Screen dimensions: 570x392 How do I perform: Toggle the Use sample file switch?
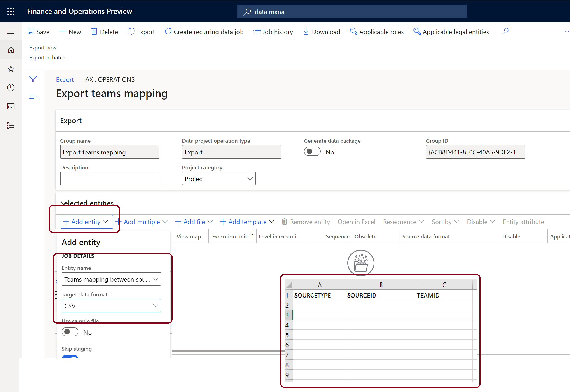click(71, 332)
